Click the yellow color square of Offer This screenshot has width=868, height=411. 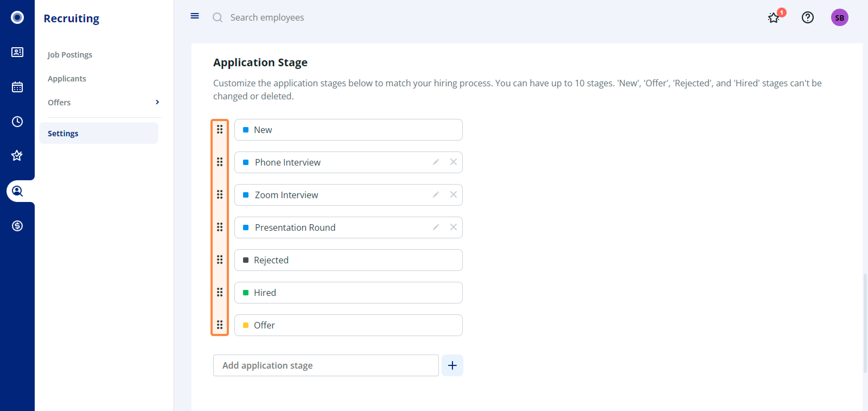246,325
